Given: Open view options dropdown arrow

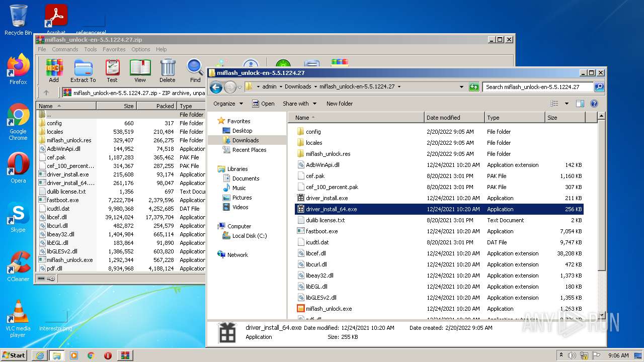Looking at the screenshot, I should (x=567, y=104).
